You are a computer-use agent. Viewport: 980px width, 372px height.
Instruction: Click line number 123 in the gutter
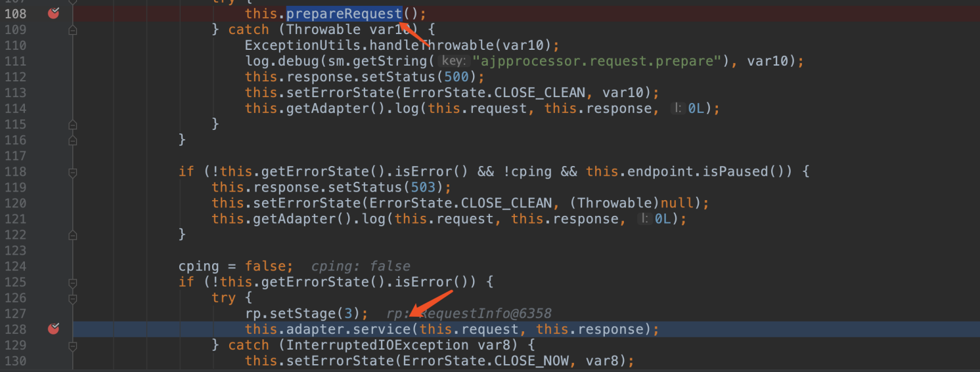(x=15, y=250)
